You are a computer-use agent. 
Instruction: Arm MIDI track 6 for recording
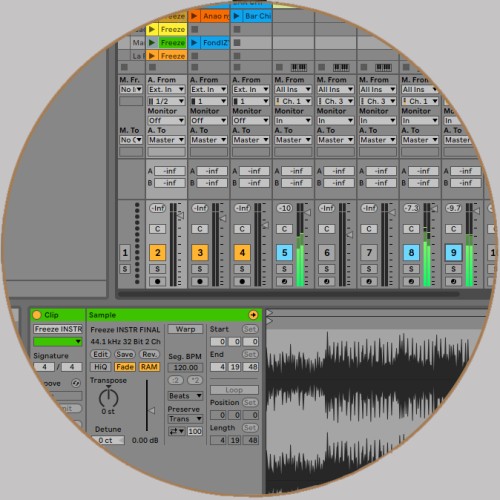point(327,281)
